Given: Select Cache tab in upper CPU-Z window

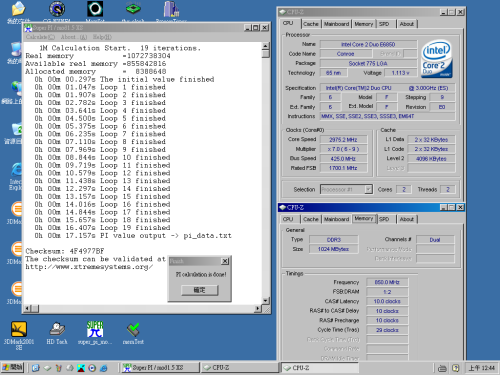Looking at the screenshot, I should [x=311, y=24].
